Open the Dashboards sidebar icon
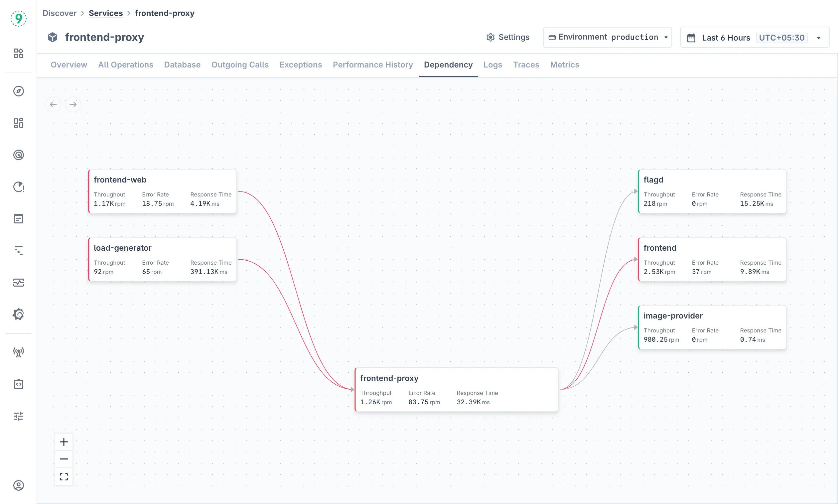 point(18,123)
